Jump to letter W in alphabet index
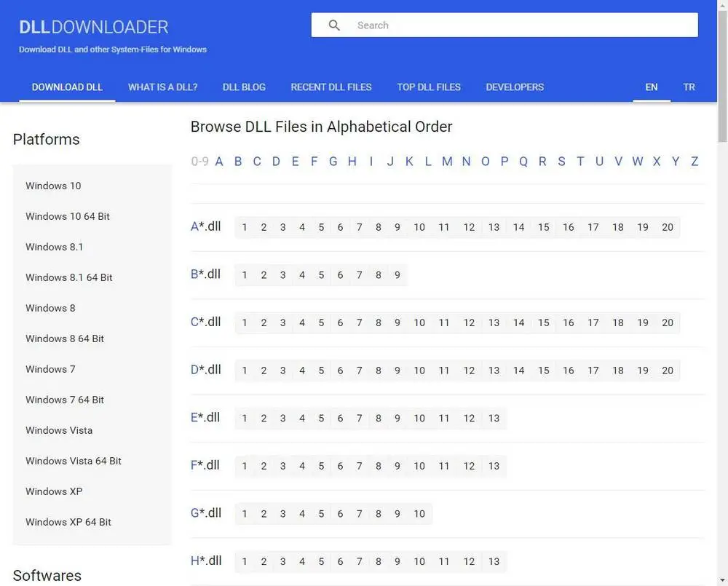This screenshot has width=728, height=586. 638,161
